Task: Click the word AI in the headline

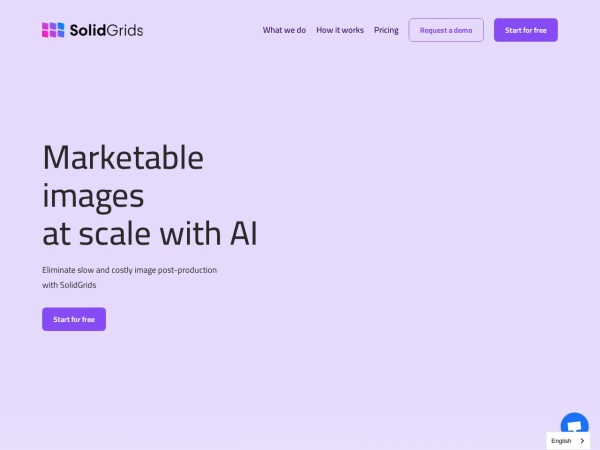Action: pos(243,233)
